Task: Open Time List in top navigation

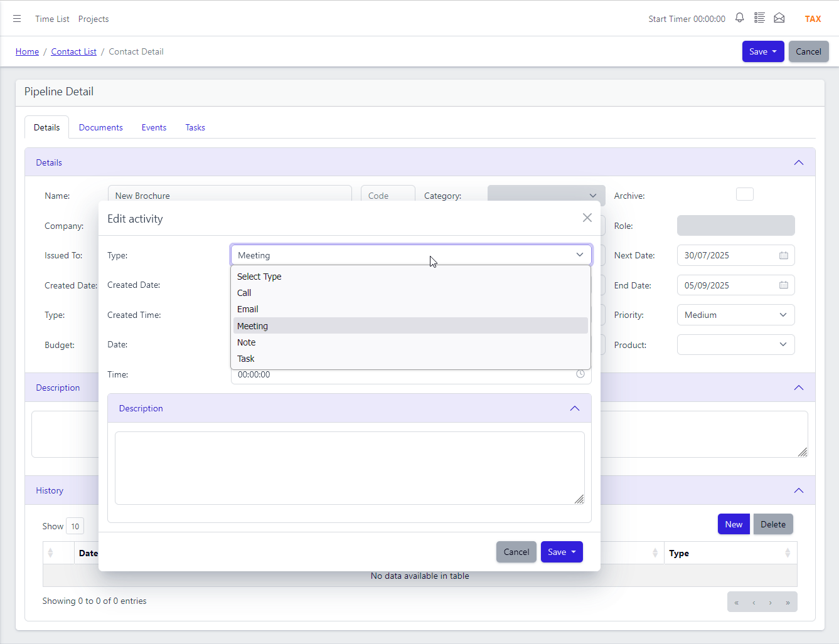Action: coord(52,19)
